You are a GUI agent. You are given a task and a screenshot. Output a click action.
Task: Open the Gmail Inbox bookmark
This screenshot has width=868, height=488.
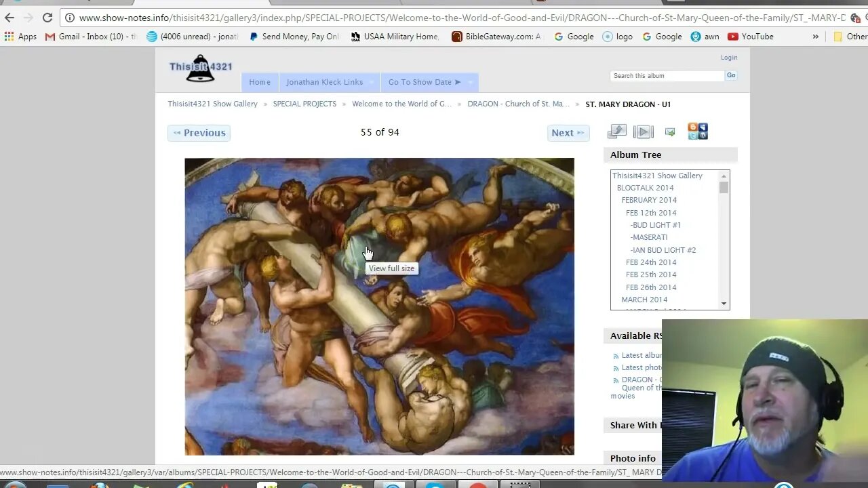91,37
